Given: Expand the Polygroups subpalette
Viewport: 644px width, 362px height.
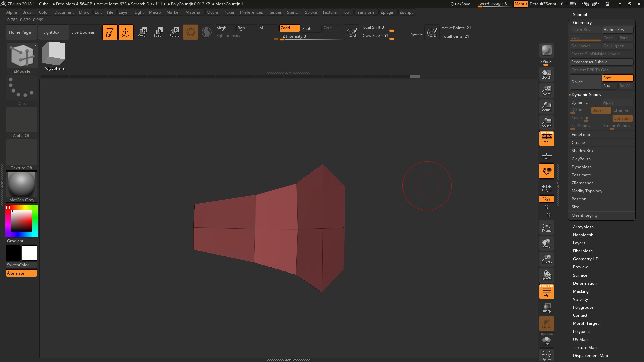Looking at the screenshot, I should 583,307.
